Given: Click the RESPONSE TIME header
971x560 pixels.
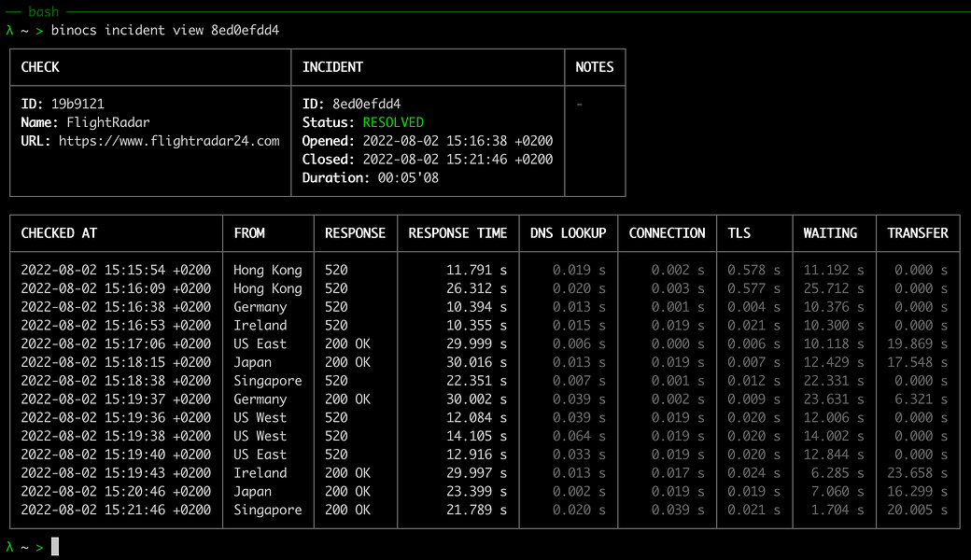Looking at the screenshot, I should tap(457, 233).
